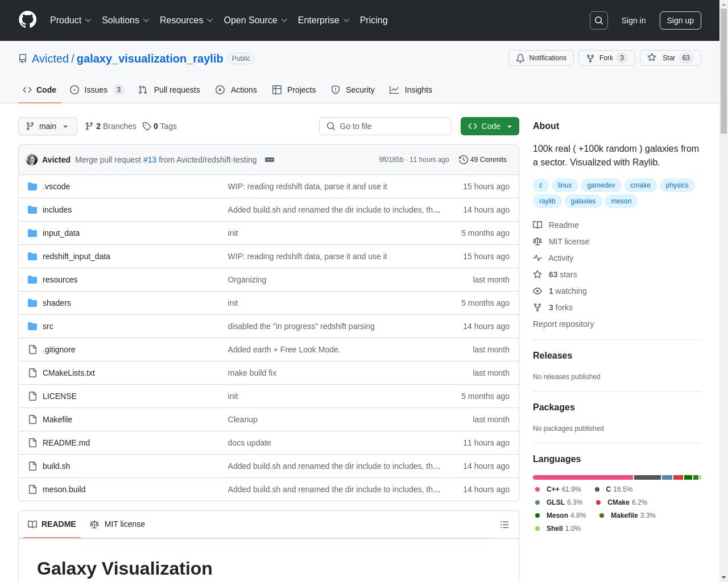Expand commit message ellipsis button

pos(270,160)
